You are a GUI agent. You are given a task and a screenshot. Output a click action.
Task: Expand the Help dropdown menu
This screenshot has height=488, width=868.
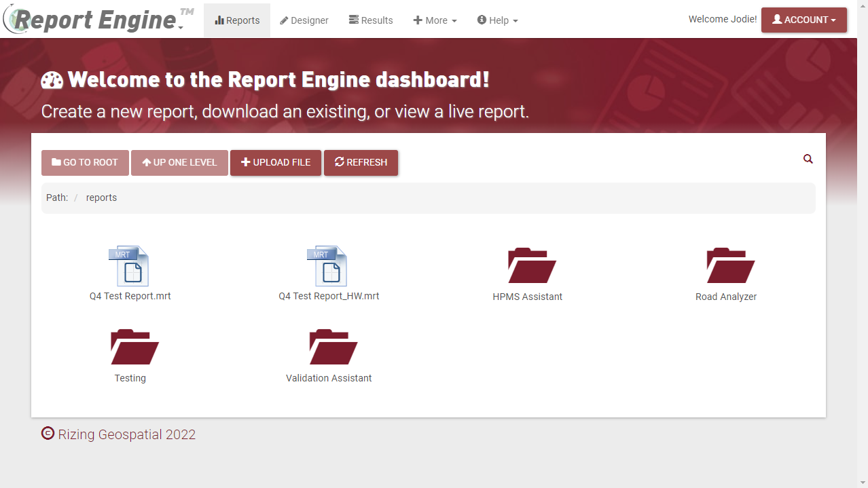tap(498, 20)
